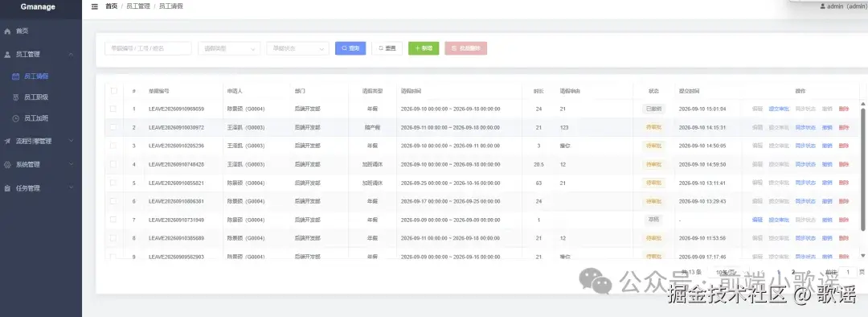The image size is (868, 317).
Task: Click 撤销 for row LEAVE20260910030972
Action: click(827, 127)
